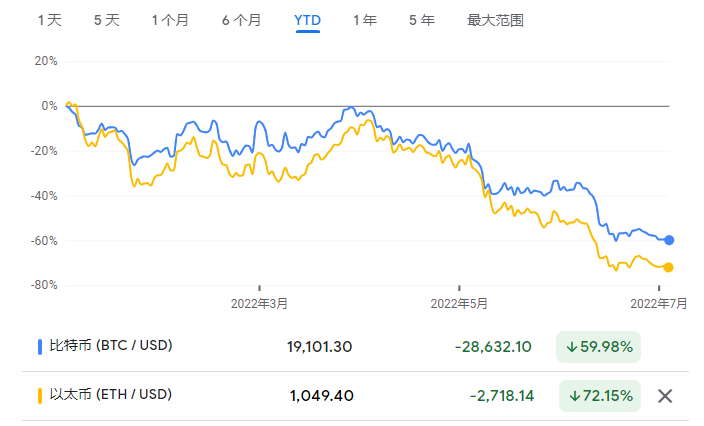Click the Ethereum 72.15% change badge
The image size is (704, 426).
600,395
